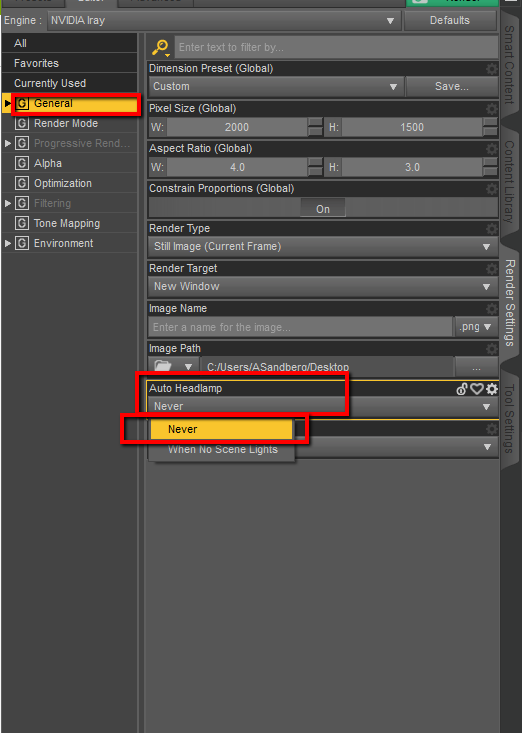Click the Defaults button

[450, 21]
